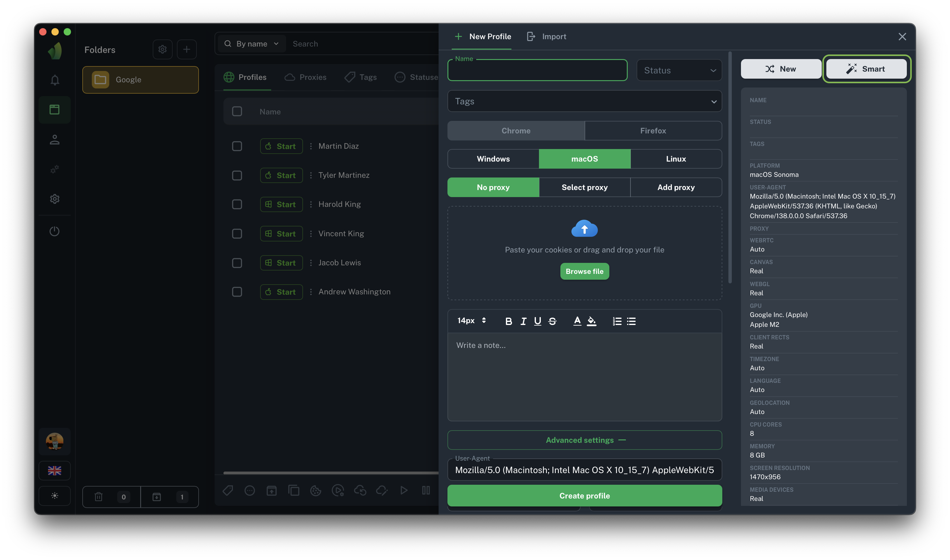The image size is (950, 560).
Task: Open the Proxies tab
Action: click(x=305, y=77)
